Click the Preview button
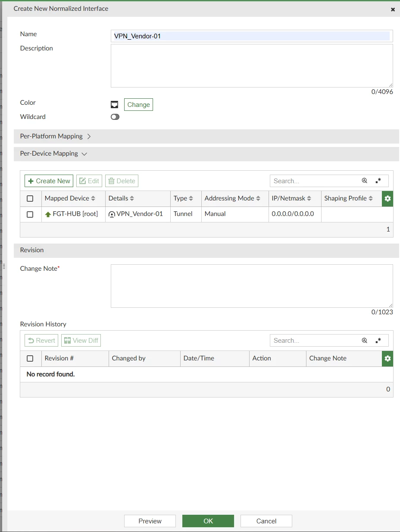The height and width of the screenshot is (532, 400). click(150, 521)
